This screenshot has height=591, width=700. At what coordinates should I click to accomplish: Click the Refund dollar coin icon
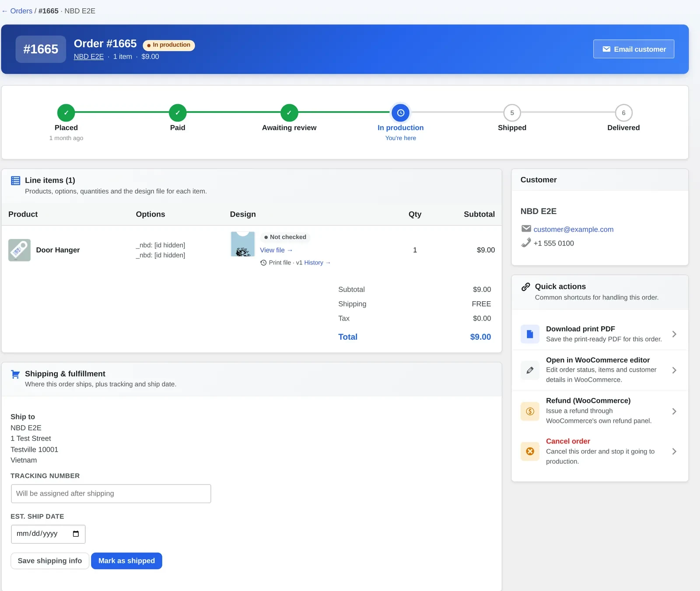coord(530,411)
